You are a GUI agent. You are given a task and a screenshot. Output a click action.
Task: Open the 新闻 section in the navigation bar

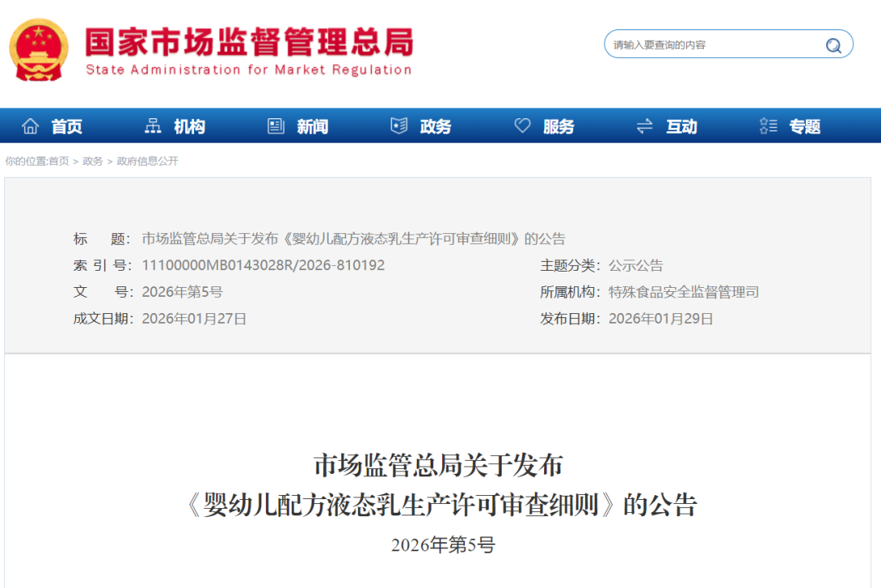(x=310, y=126)
